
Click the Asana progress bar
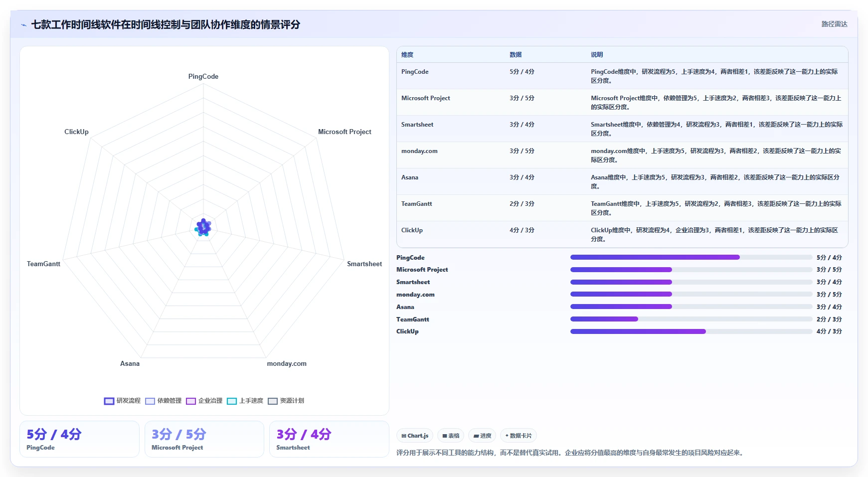tap(691, 307)
